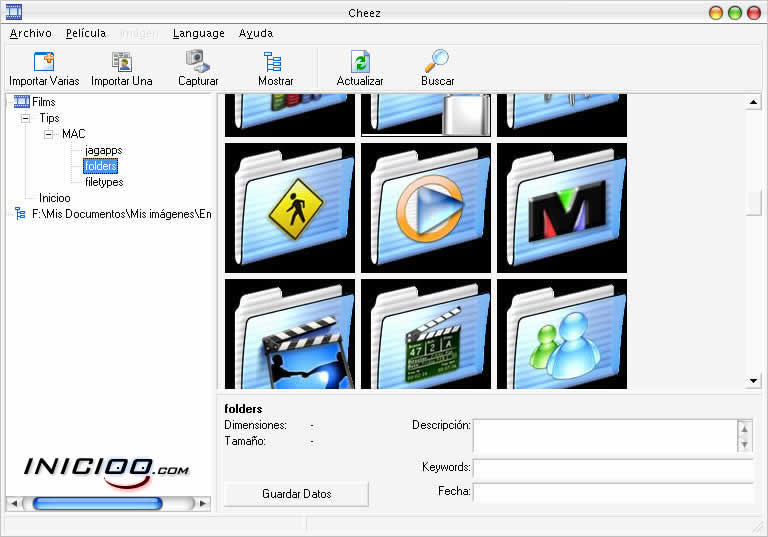
Task: Select the M logo folder thumbnail
Action: click(562, 208)
